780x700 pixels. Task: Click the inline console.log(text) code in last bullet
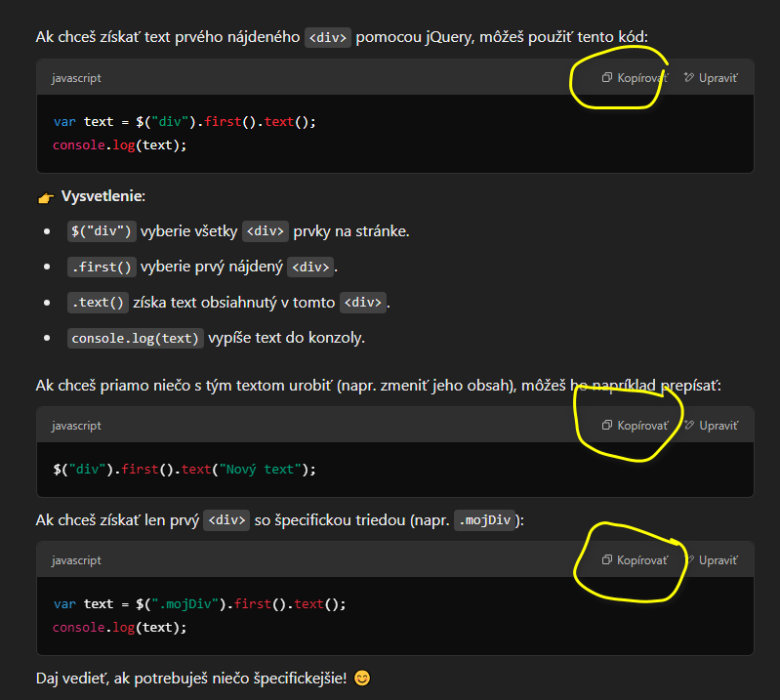[136, 339]
